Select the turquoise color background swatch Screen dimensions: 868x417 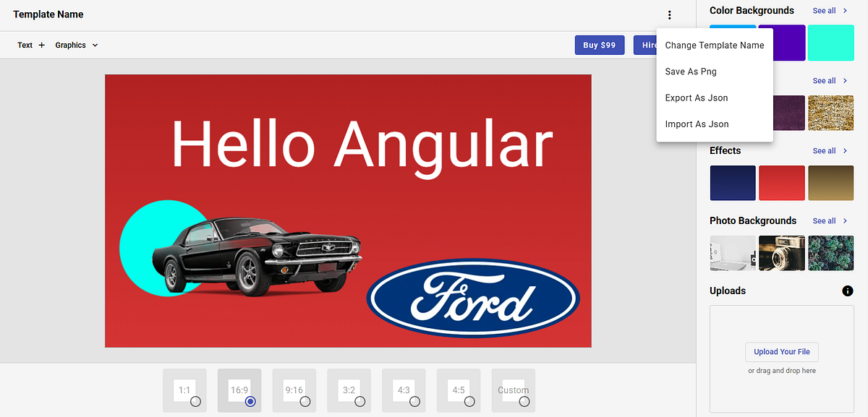point(830,43)
